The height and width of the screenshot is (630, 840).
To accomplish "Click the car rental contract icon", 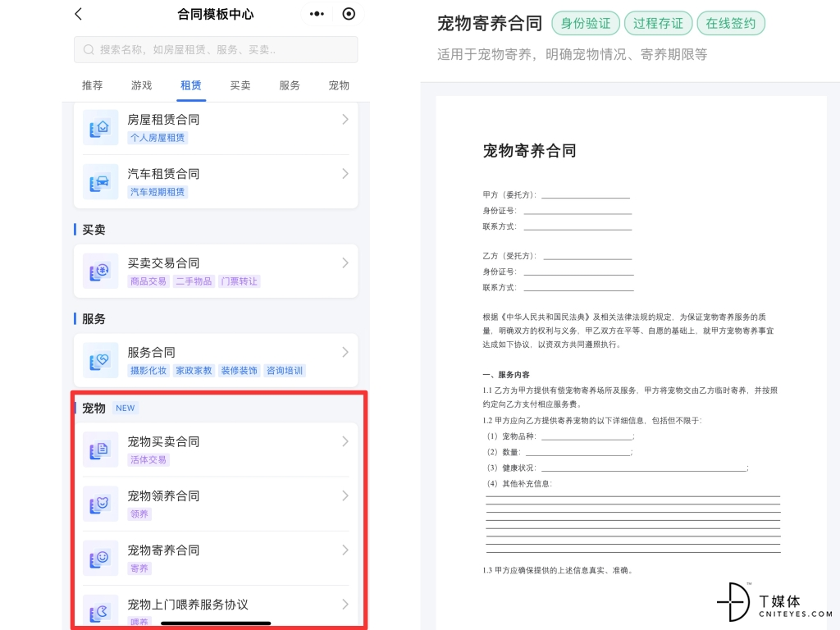I will (x=100, y=182).
